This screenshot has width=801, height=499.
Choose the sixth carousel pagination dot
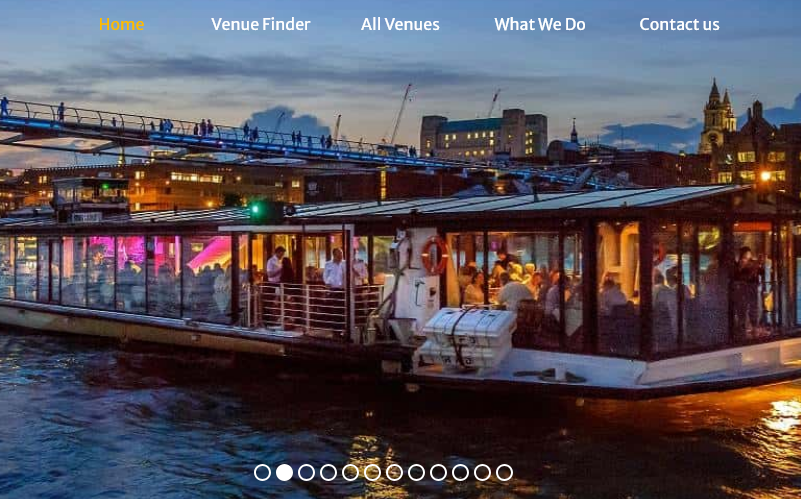coord(372,472)
